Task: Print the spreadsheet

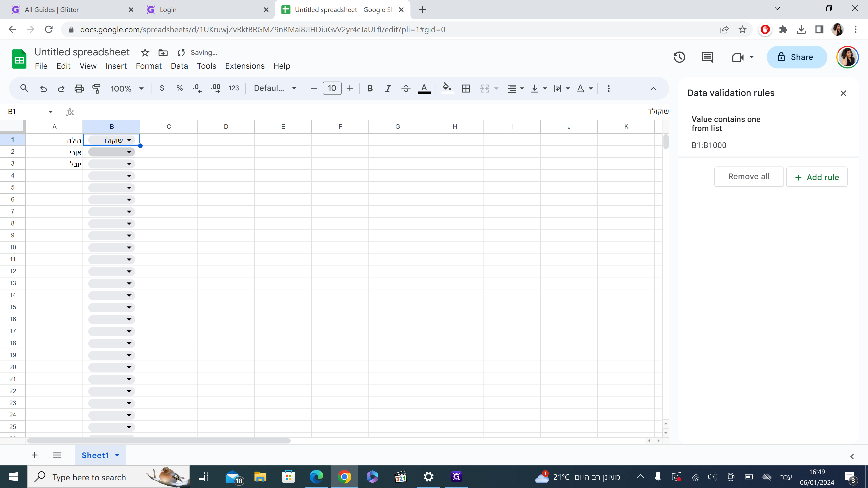Action: point(79,88)
